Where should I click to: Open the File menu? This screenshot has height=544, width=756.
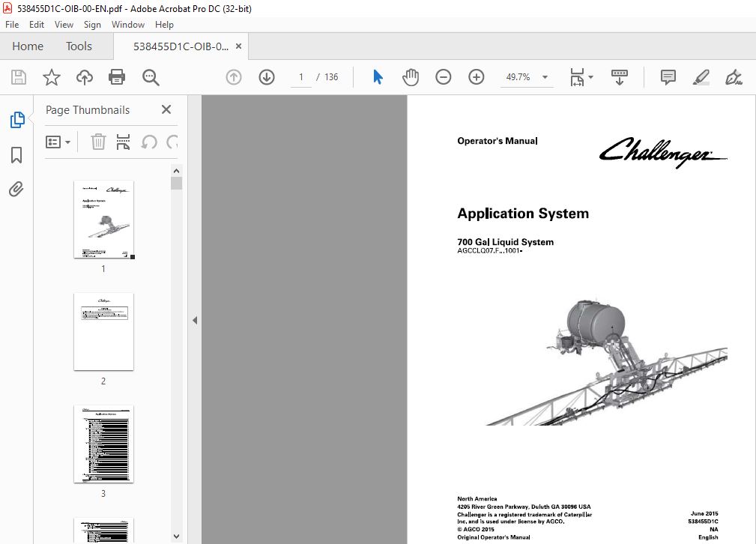click(x=12, y=25)
